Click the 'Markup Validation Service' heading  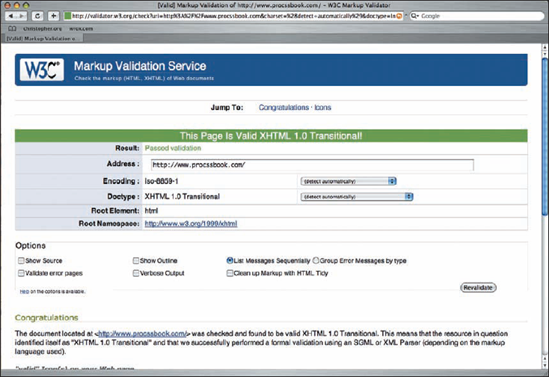tap(140, 66)
